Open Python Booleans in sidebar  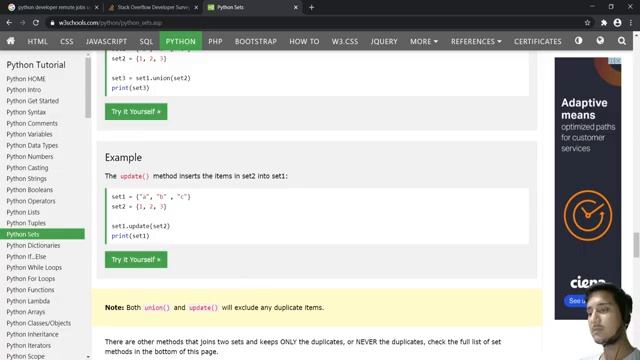pyautogui.click(x=29, y=190)
